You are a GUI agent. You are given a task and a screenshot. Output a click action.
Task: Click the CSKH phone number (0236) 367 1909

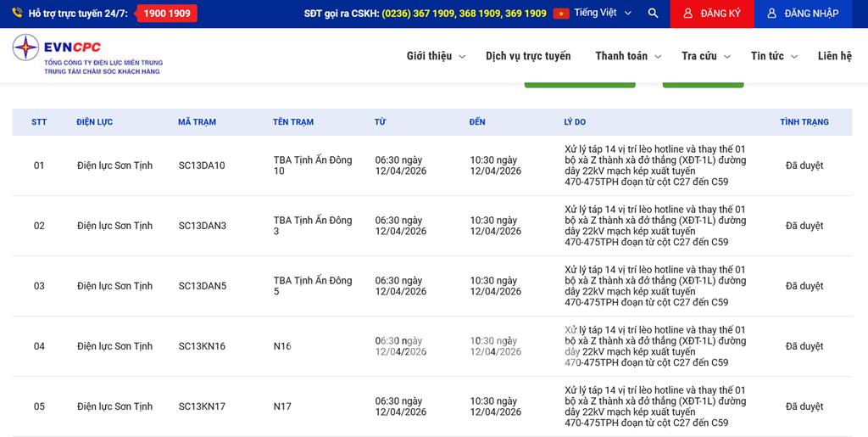[418, 14]
